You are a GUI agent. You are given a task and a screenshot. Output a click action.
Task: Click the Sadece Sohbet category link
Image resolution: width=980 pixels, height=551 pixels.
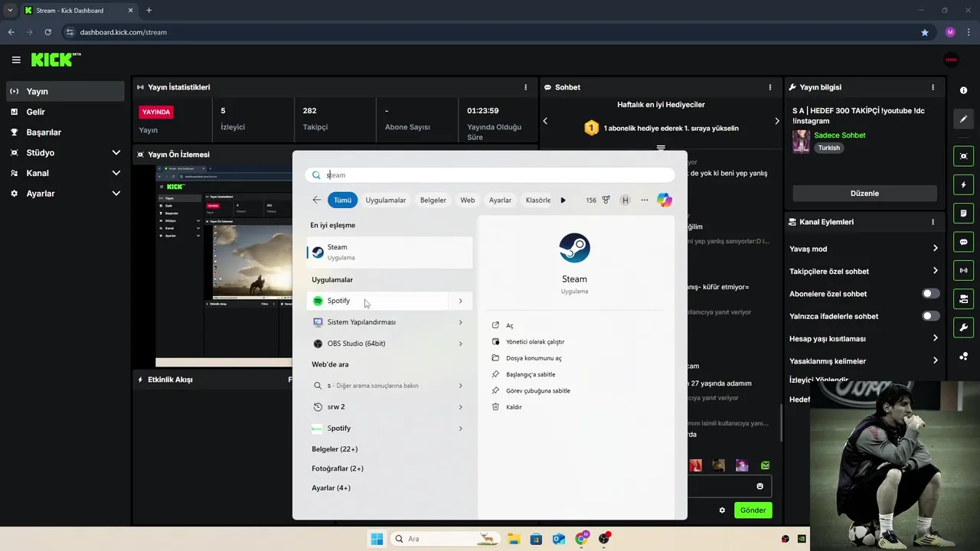tap(840, 135)
